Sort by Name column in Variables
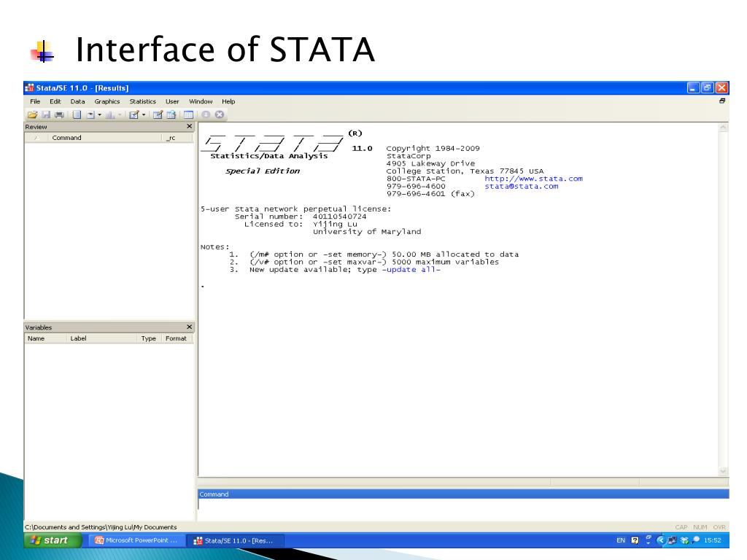The width and height of the screenshot is (747, 560). (x=45, y=338)
